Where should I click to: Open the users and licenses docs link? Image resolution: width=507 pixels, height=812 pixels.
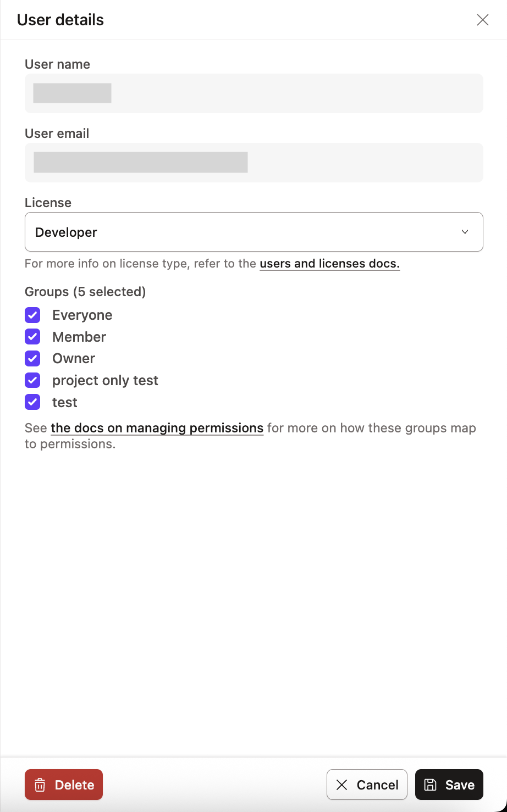click(x=329, y=264)
